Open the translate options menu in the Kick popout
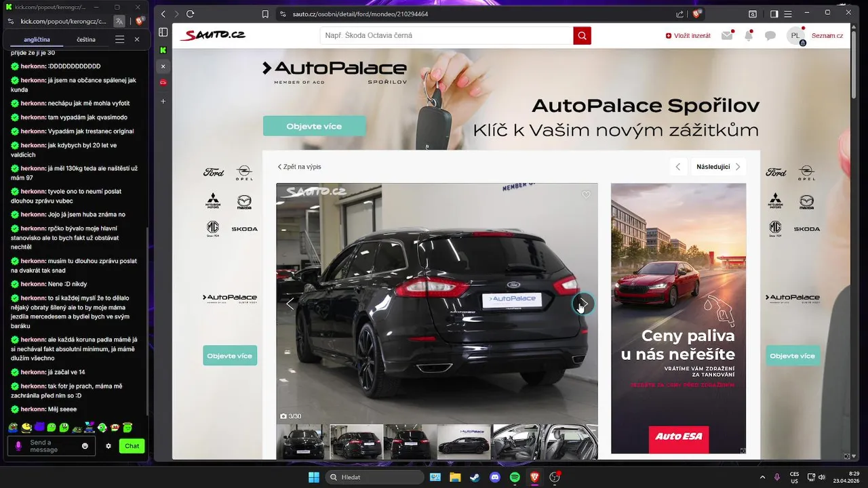868x488 pixels. click(119, 39)
